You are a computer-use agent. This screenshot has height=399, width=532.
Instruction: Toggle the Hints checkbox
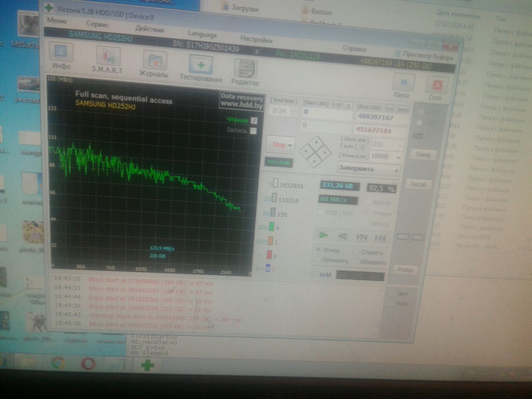coord(392,303)
